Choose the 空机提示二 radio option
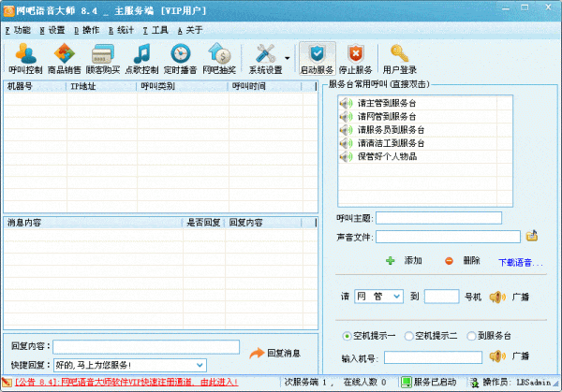The width and height of the screenshot is (562, 392). pos(409,336)
